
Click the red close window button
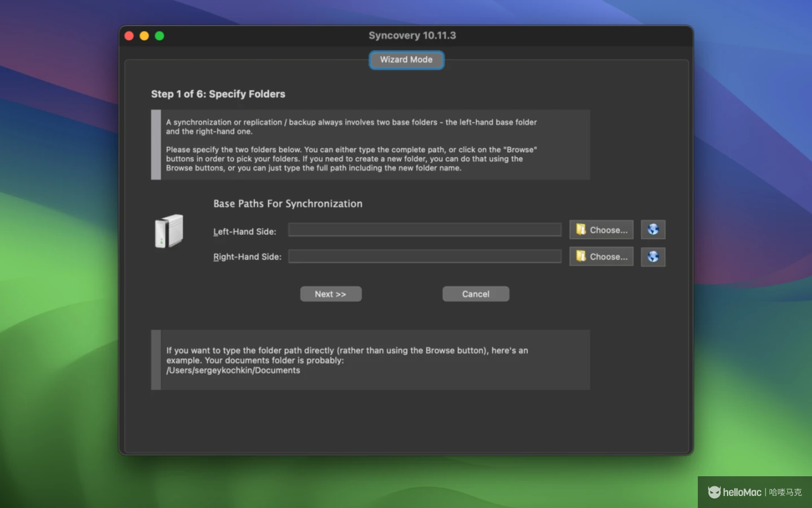coord(129,36)
